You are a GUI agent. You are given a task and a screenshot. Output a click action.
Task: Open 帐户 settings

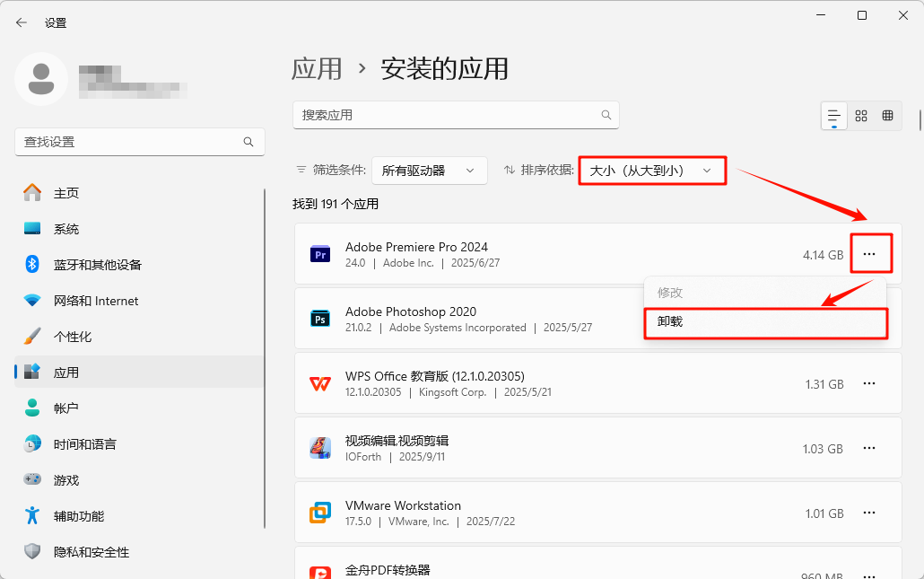coord(139,408)
